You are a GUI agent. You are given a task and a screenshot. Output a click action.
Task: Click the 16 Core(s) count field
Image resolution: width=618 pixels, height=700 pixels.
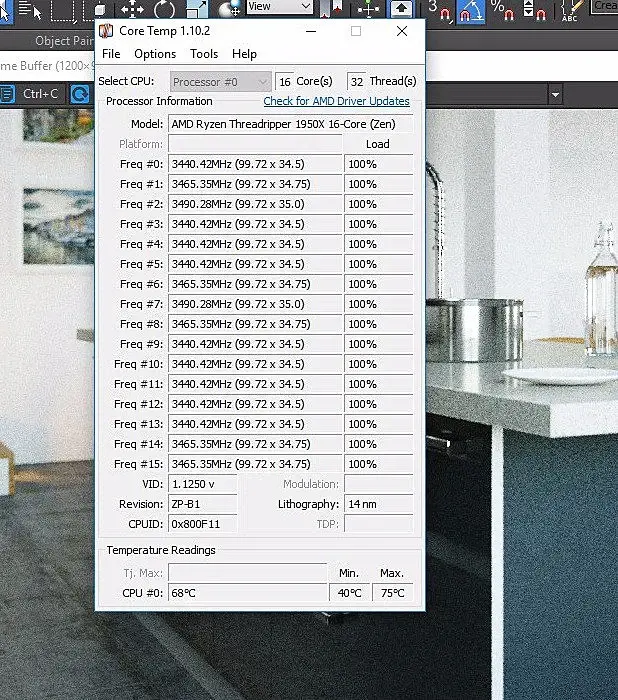[284, 82]
